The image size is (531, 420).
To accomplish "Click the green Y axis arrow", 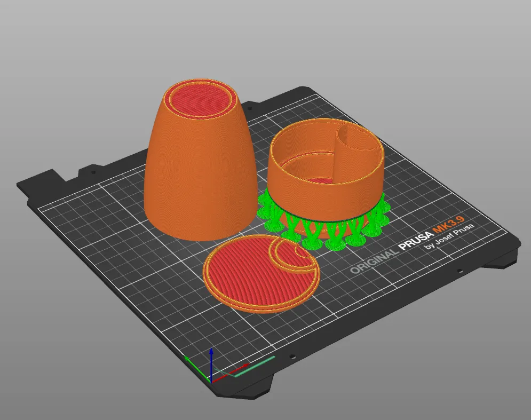I will [x=197, y=369].
